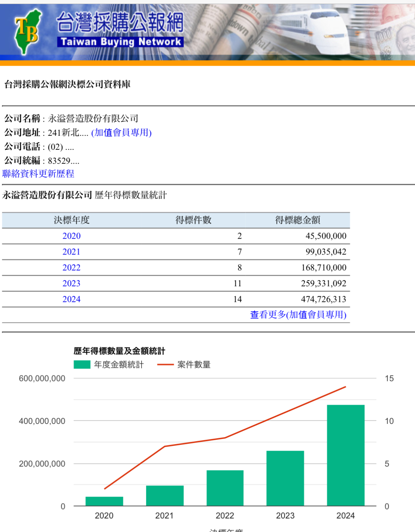Open the 2023 award year link
The height and width of the screenshot is (532, 415).
[71, 284]
